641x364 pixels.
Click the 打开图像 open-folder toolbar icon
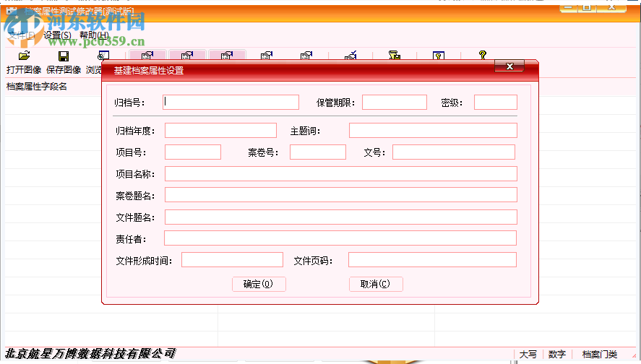(x=24, y=56)
